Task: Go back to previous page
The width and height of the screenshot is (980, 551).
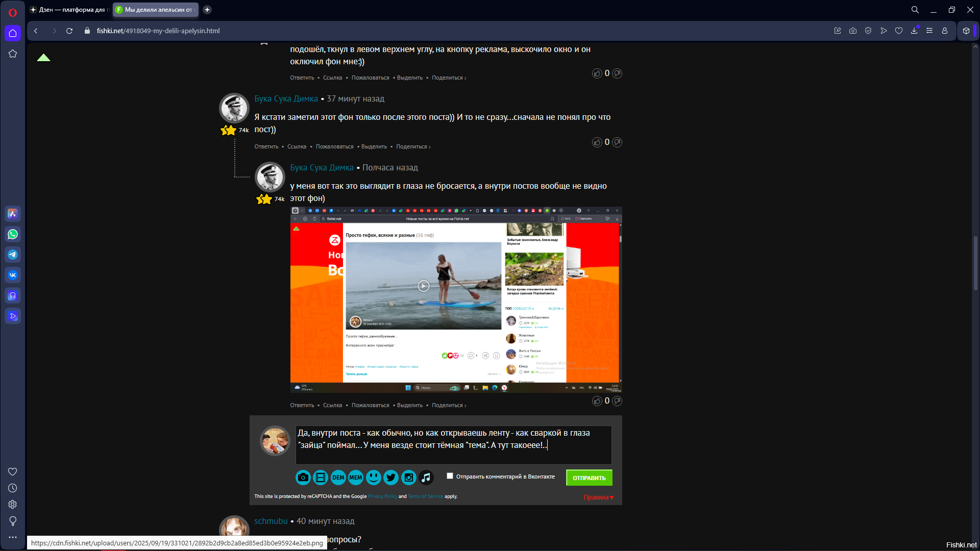Action: pyautogui.click(x=36, y=31)
